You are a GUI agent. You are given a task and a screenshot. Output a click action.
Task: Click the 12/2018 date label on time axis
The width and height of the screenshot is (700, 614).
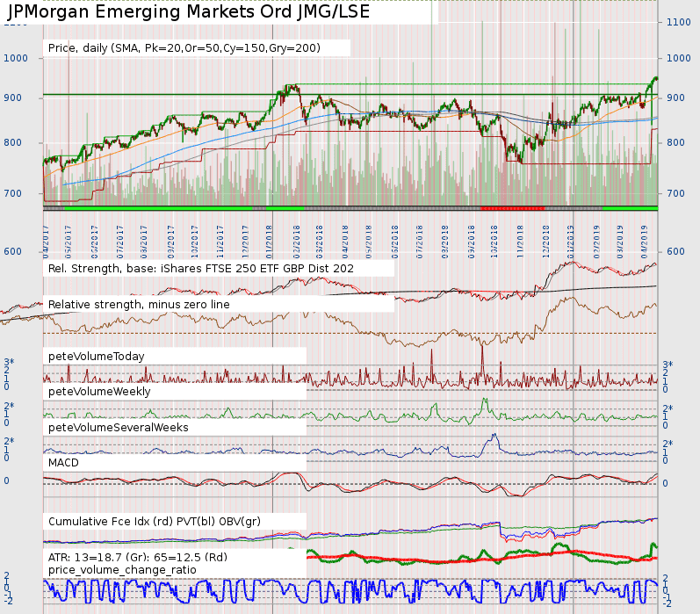pos(545,242)
